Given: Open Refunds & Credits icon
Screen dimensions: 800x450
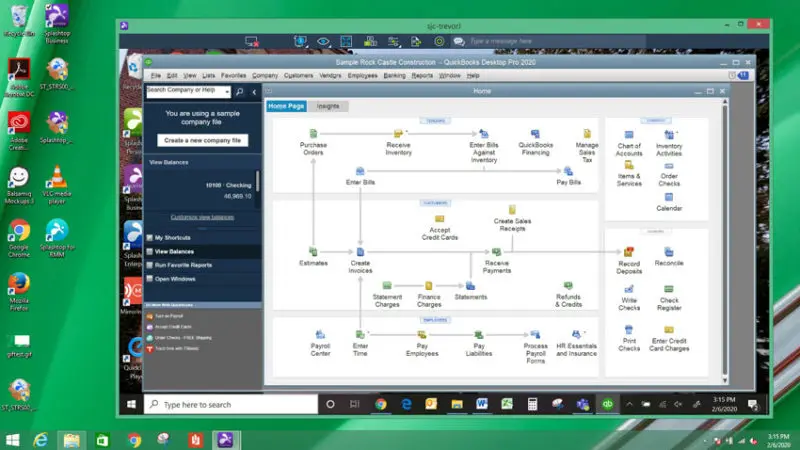Looking at the screenshot, I should (568, 286).
